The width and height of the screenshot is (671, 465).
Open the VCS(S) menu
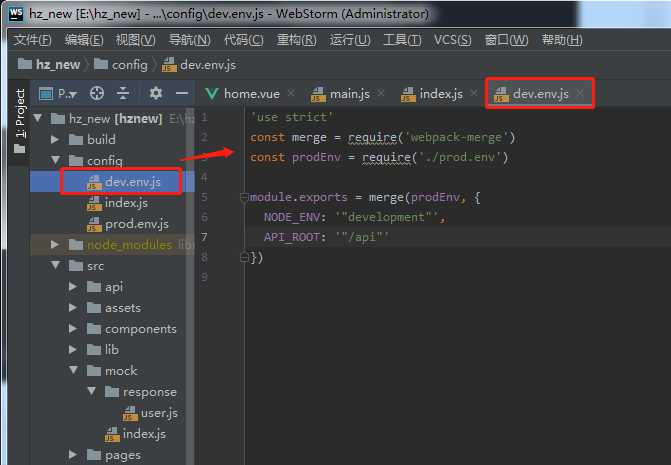pyautogui.click(x=452, y=40)
